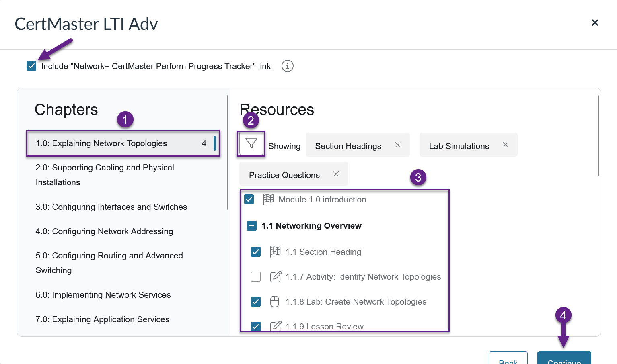Click the Module 1.0 introduction label
Screen dimensions: 617x364
click(x=322, y=200)
